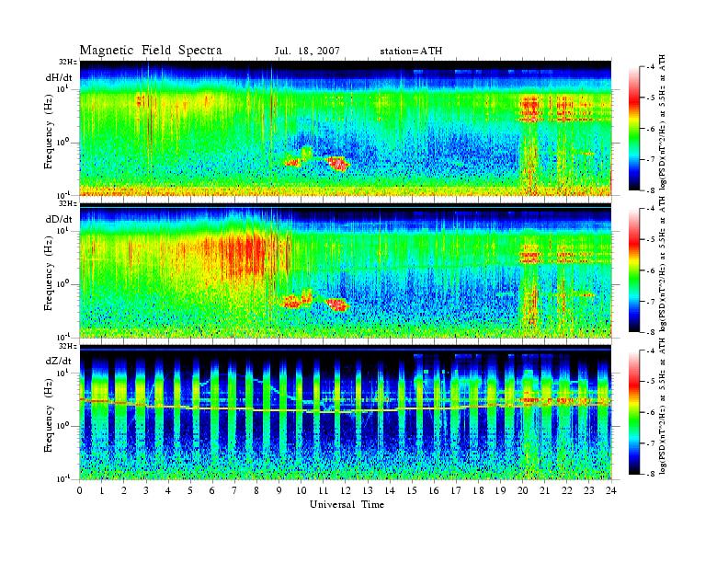Click the Universal Time tick label "8"
The height and width of the screenshot is (563, 728).
tap(256, 491)
